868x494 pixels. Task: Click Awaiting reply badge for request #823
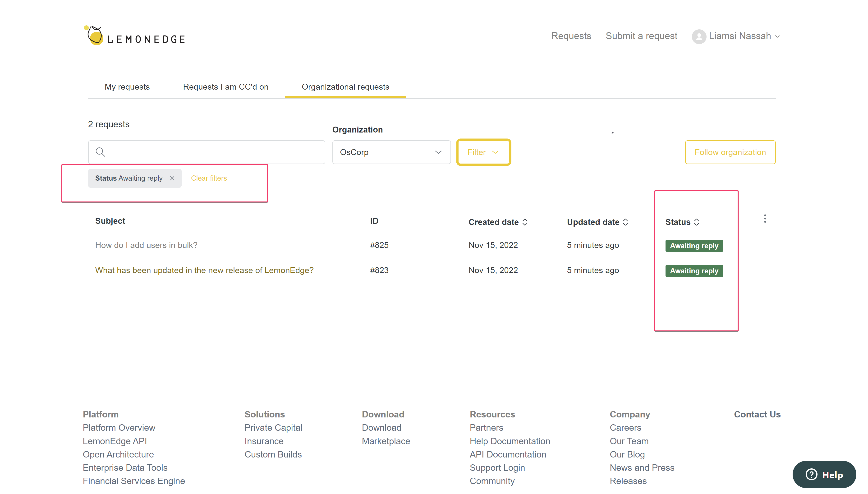pyautogui.click(x=694, y=271)
